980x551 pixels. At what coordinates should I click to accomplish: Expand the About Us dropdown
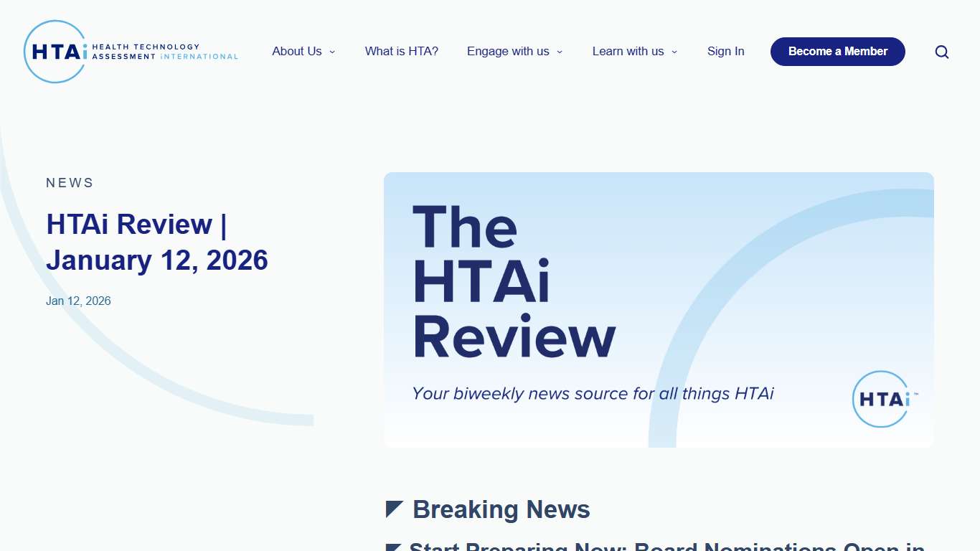pyautogui.click(x=303, y=51)
